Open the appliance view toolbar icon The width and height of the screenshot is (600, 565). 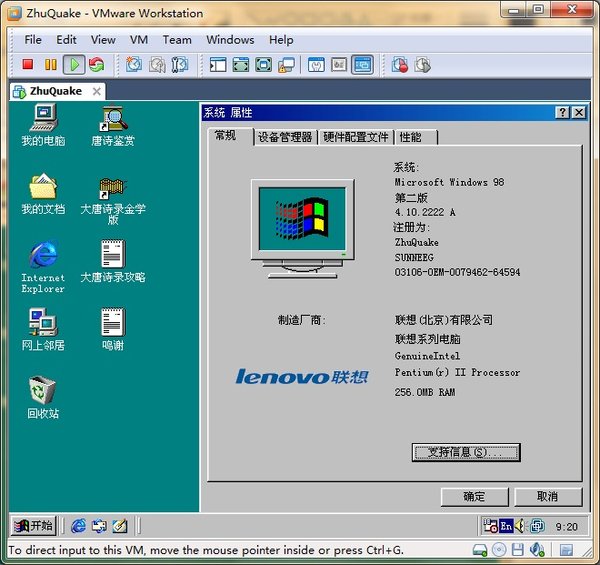point(339,65)
